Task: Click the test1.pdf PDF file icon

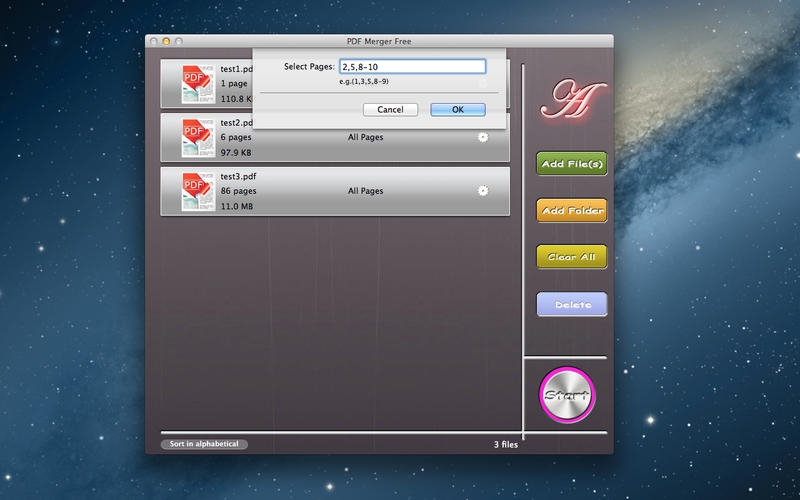Action: [197, 85]
